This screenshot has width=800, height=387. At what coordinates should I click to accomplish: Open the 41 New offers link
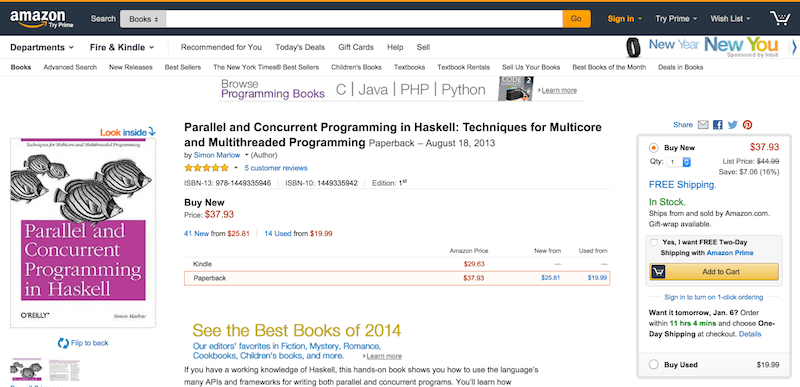tap(196, 234)
